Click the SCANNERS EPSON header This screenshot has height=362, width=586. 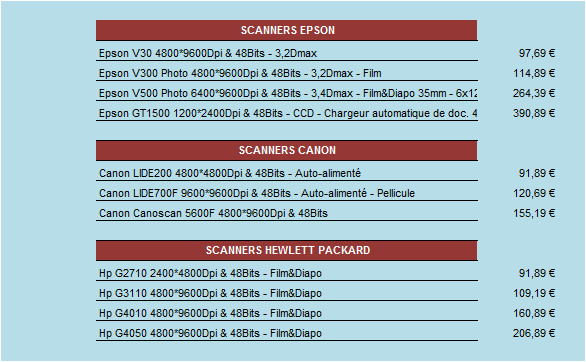tap(287, 30)
